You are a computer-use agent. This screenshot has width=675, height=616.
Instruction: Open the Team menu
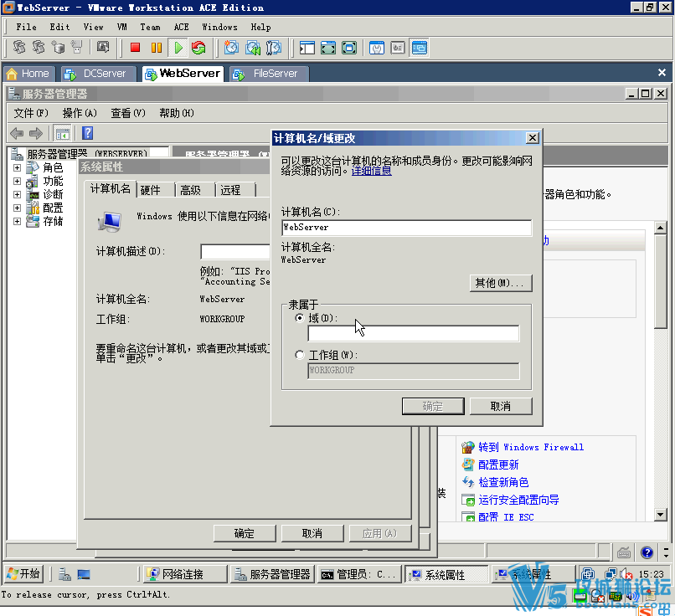[150, 27]
